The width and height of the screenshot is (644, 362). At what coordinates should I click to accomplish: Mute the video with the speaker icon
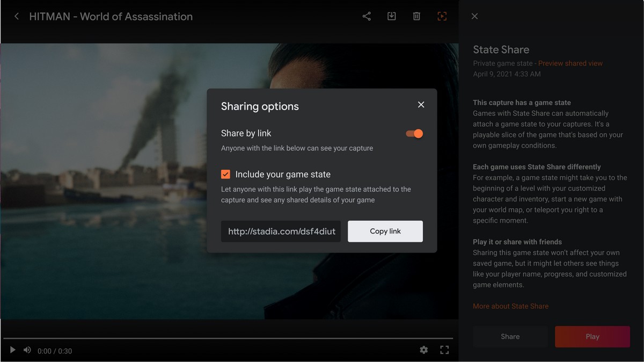27,350
